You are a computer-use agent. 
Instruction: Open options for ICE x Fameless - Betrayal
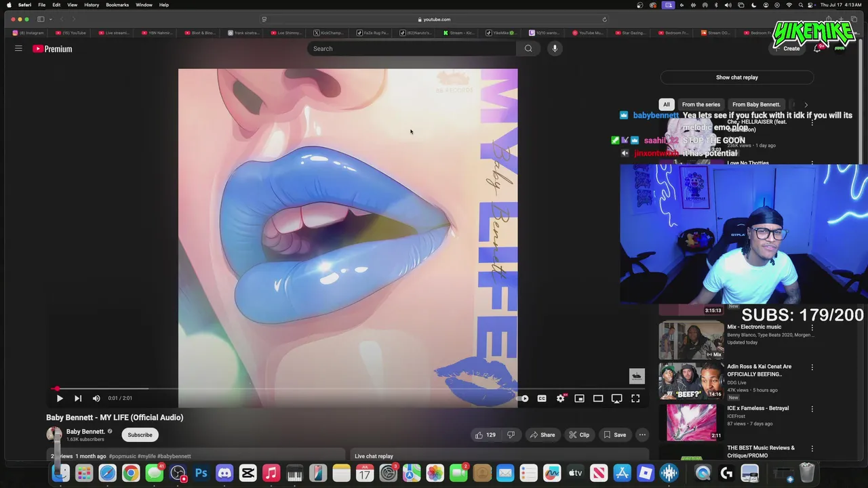click(x=812, y=409)
